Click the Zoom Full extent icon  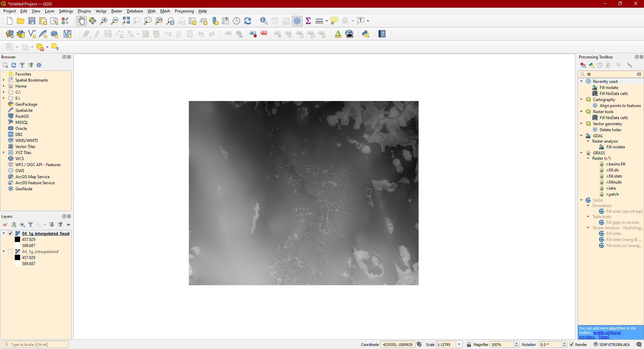click(126, 21)
